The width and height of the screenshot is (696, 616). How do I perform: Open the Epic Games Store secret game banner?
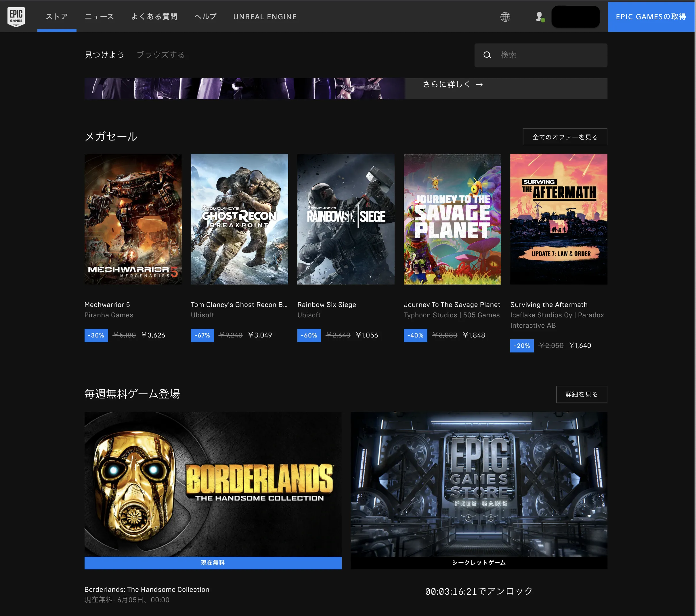(479, 484)
